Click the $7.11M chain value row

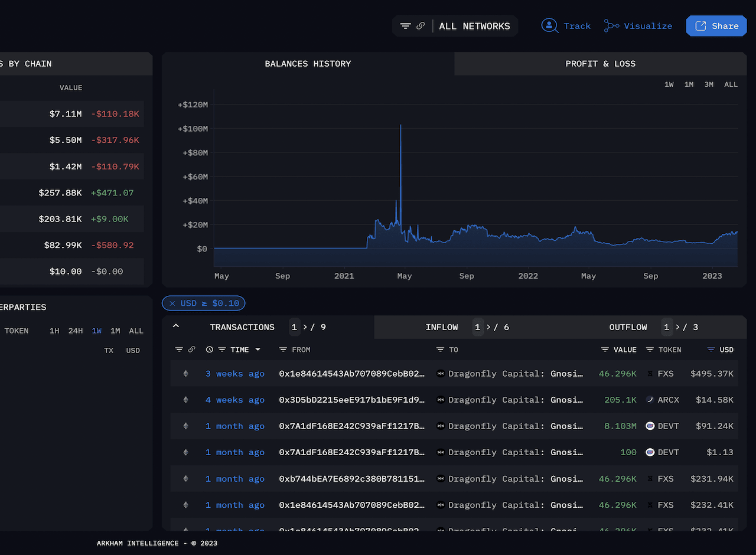click(71, 114)
